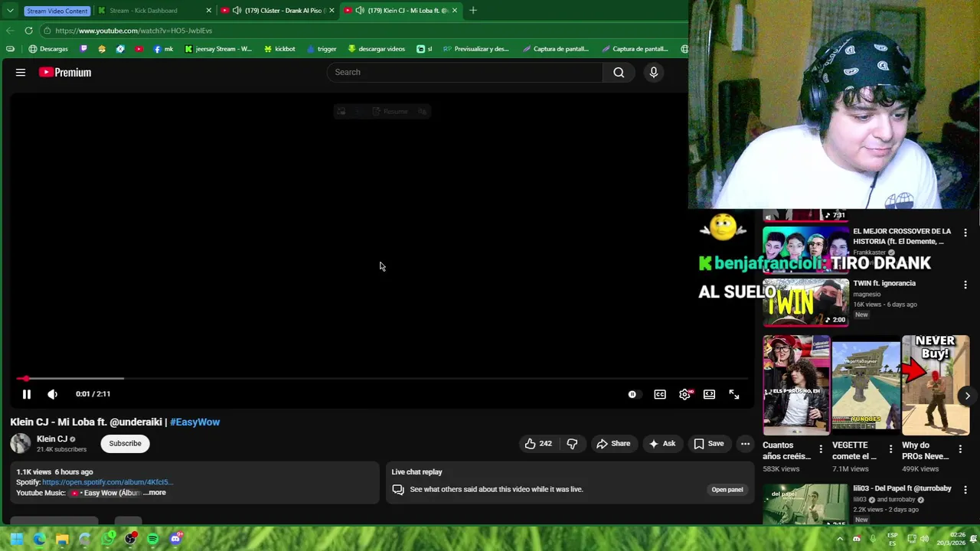Save video to a playlist

pos(708,443)
